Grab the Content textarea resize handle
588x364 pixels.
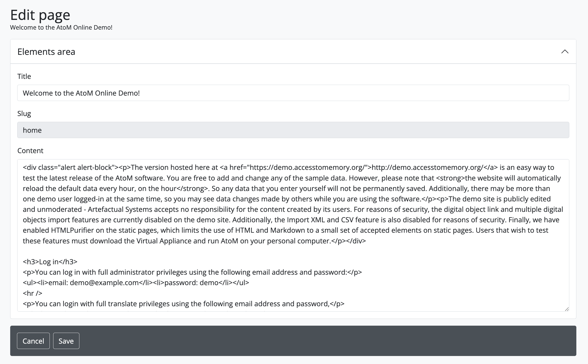567,309
